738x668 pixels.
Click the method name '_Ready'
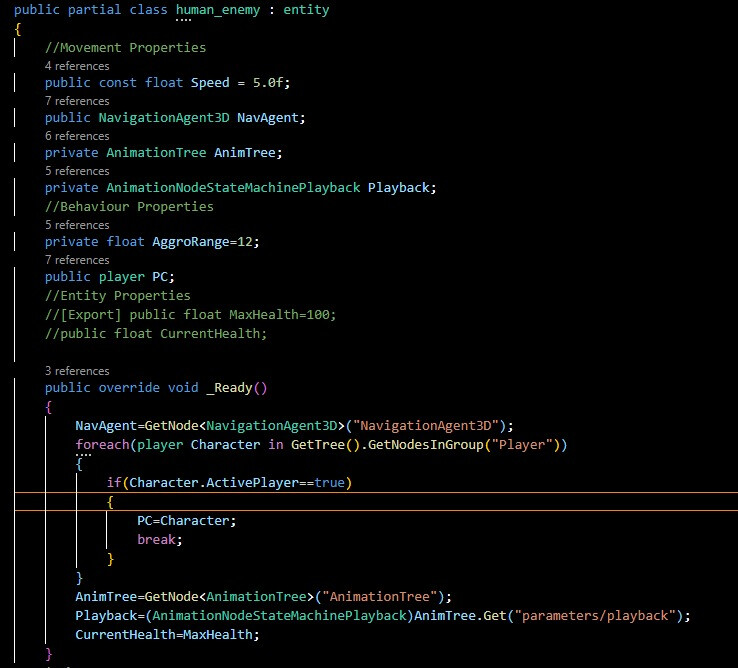(x=229, y=388)
